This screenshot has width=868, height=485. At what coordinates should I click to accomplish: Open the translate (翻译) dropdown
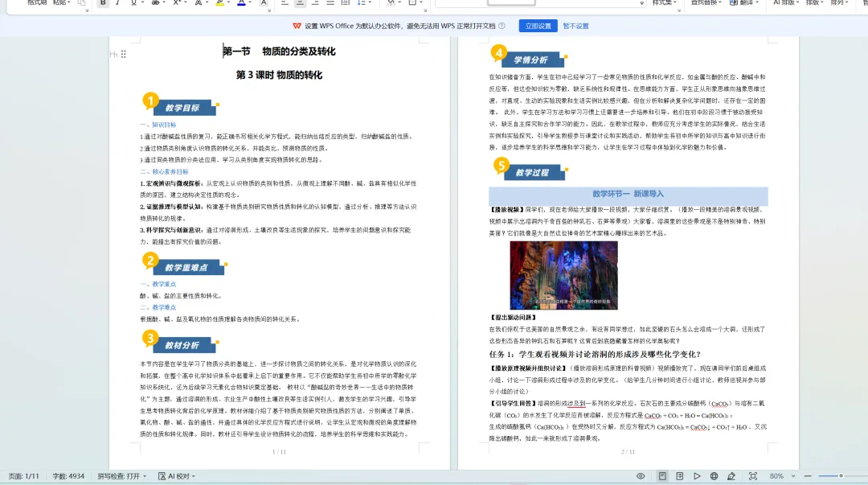click(x=743, y=2)
